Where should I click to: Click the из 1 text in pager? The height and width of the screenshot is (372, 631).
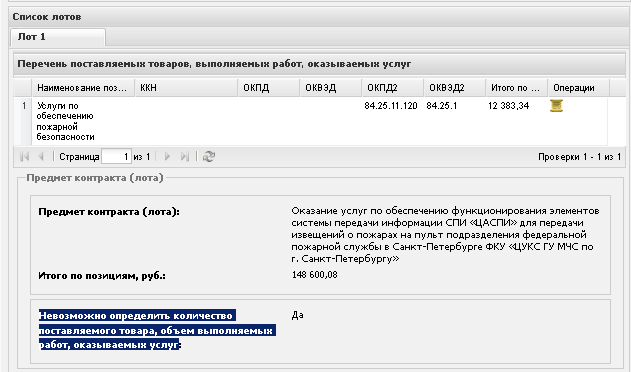tap(142, 157)
